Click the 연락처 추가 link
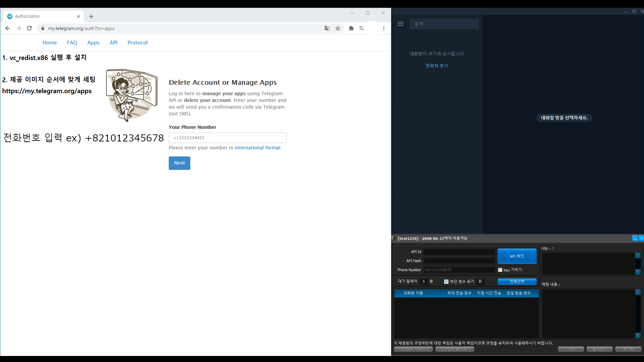Image resolution: width=644 pixels, height=362 pixels. (x=437, y=66)
